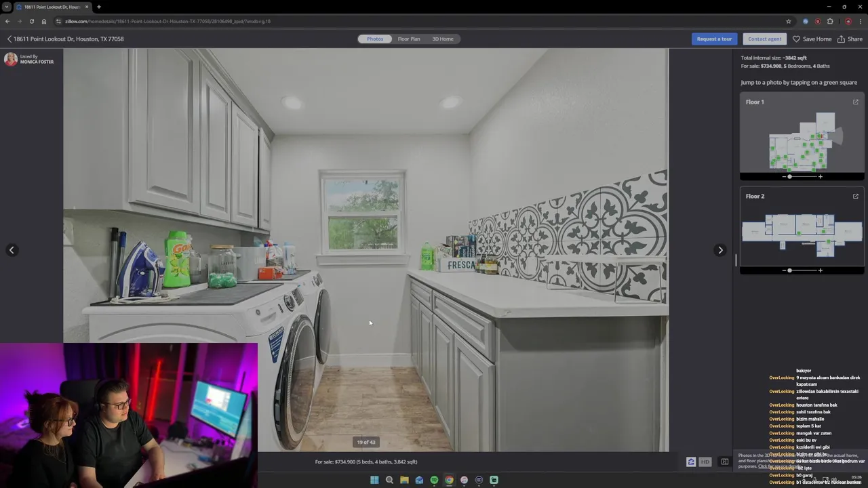Viewport: 868px width, 488px height.
Task: Click the Zillow logo icon below photo
Action: point(691,462)
